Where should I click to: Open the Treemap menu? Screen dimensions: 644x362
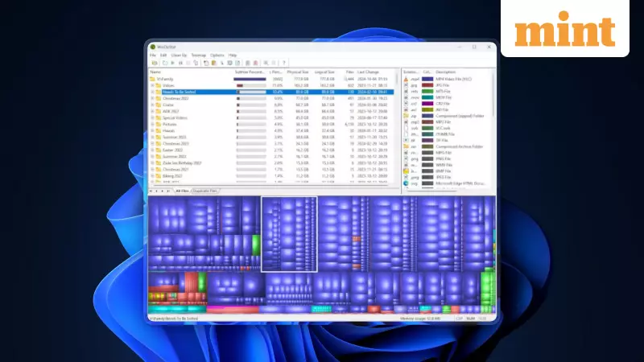click(x=198, y=55)
